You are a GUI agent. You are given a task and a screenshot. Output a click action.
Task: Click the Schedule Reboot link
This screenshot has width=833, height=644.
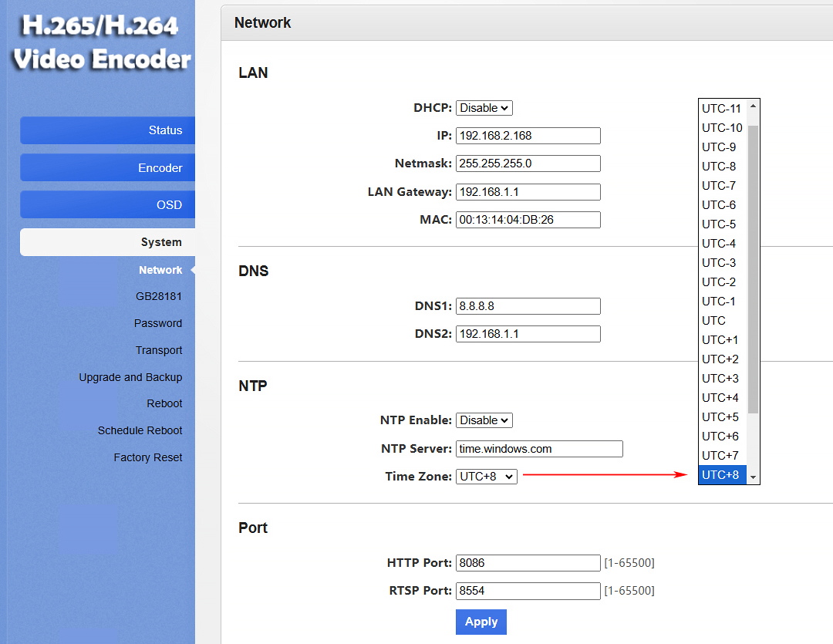(140, 430)
